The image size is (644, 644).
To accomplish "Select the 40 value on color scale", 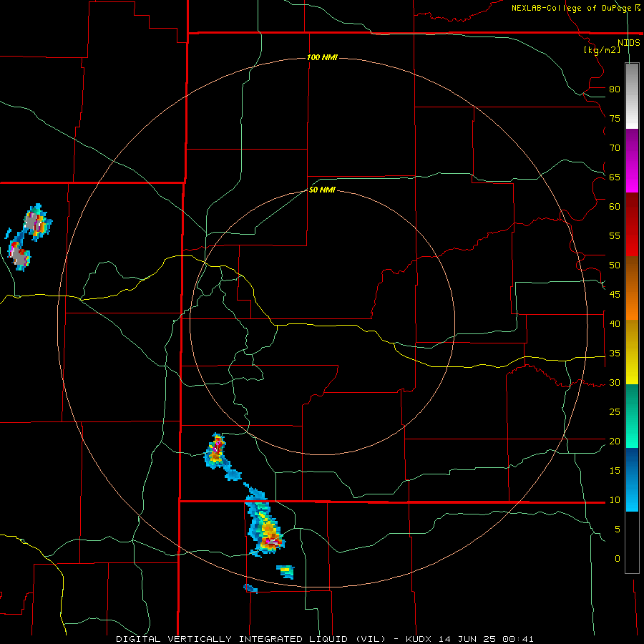I will click(615, 324).
